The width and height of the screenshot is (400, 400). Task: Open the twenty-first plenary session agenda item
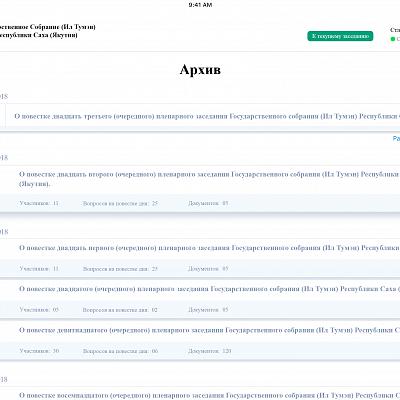[x=209, y=248]
